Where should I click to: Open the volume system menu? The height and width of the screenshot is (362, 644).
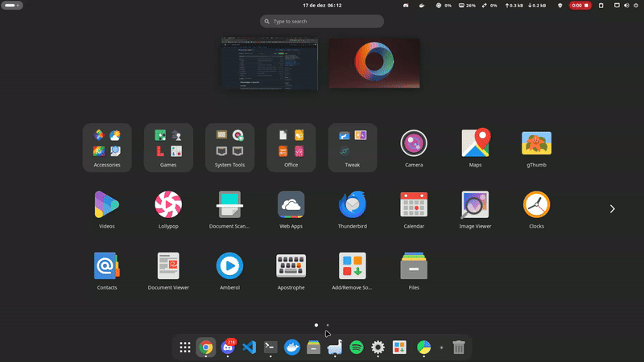pos(626,6)
